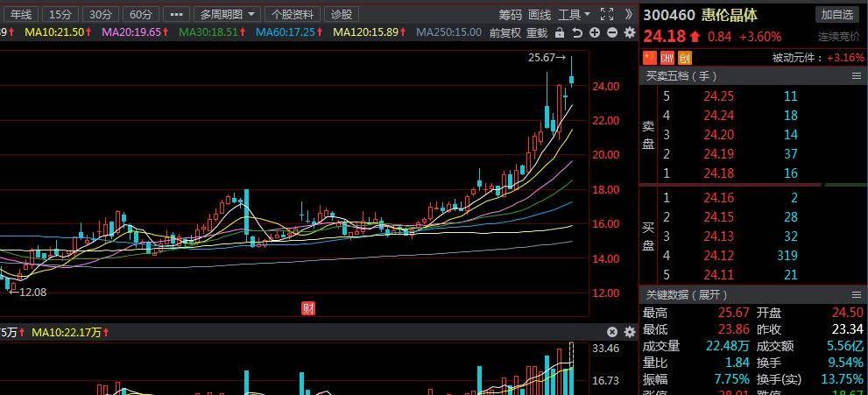Toggle 前复权 price adjustment
Image resolution: width=868 pixels, height=395 pixels.
click(x=505, y=32)
